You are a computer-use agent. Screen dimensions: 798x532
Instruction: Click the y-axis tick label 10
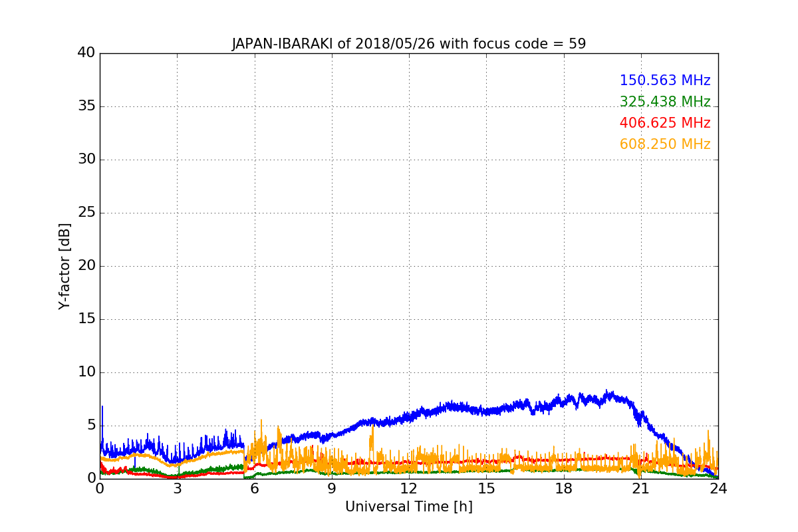point(86,372)
